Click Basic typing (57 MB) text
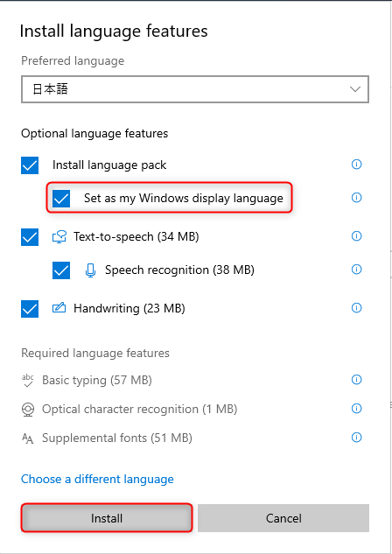 (97, 380)
